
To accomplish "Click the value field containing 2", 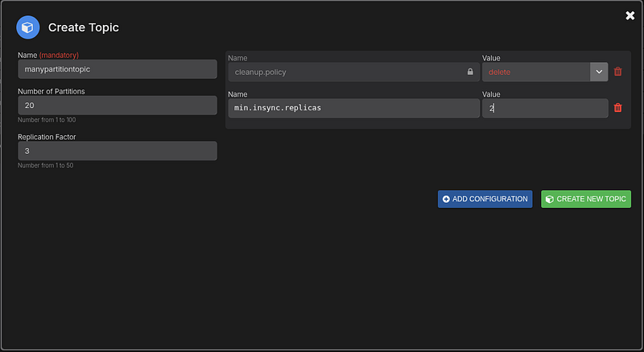I will coord(545,108).
